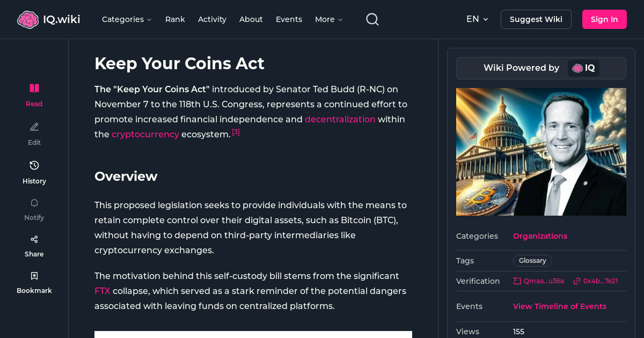
Task: Select the Glossary tag chip
Action: 532,260
